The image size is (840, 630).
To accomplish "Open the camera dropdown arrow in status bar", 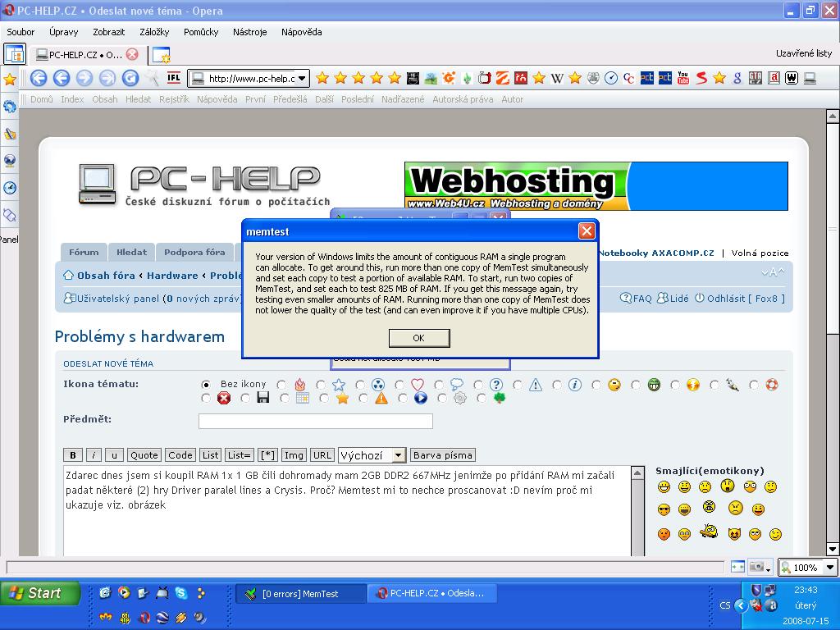I will 768,569.
